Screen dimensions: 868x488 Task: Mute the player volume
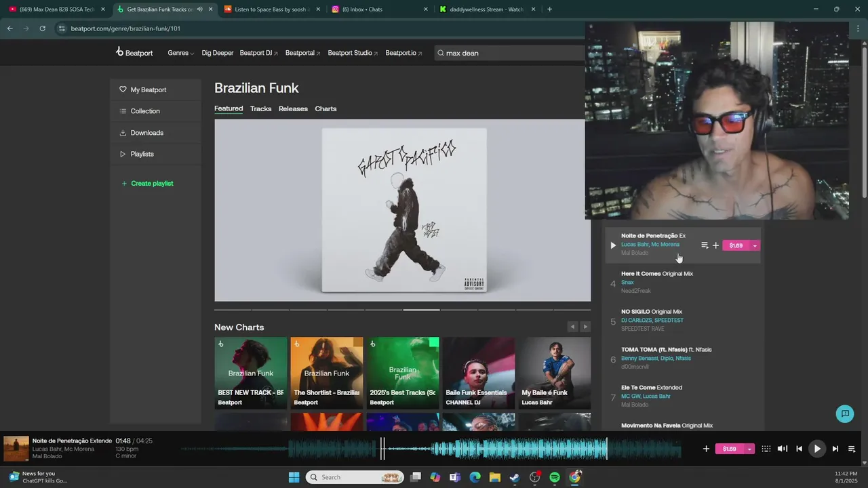point(783,449)
